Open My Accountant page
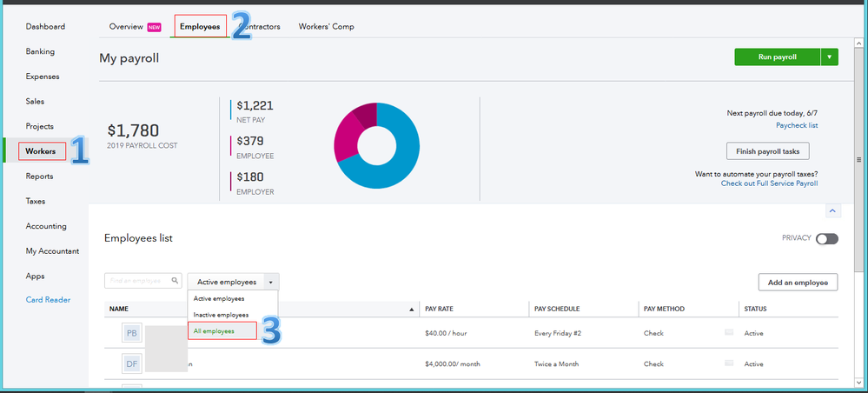 [x=52, y=251]
